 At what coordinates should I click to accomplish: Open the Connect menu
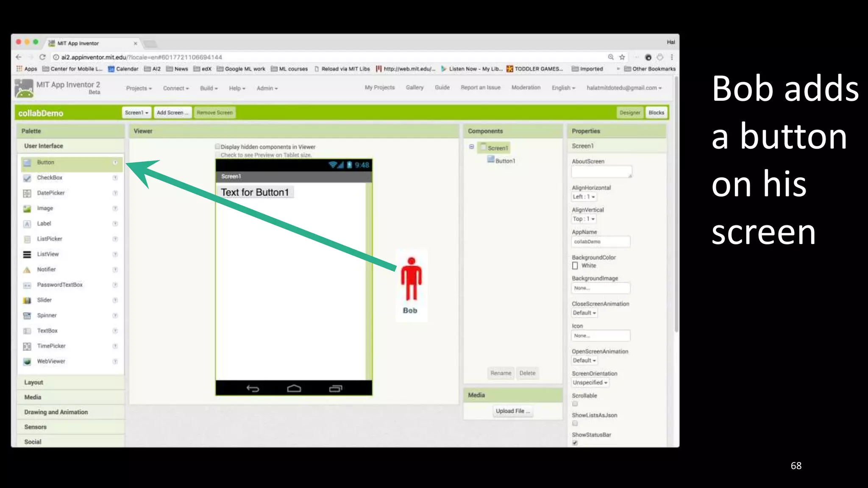point(176,88)
